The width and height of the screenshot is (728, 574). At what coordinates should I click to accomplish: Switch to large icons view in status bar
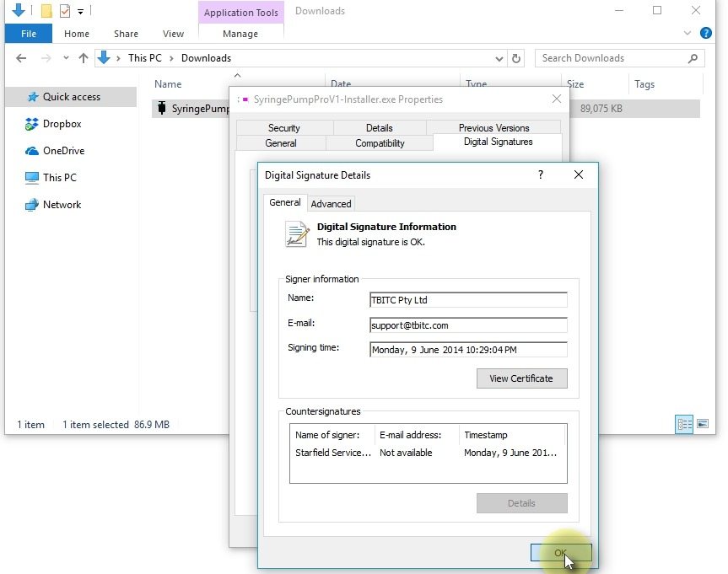703,424
